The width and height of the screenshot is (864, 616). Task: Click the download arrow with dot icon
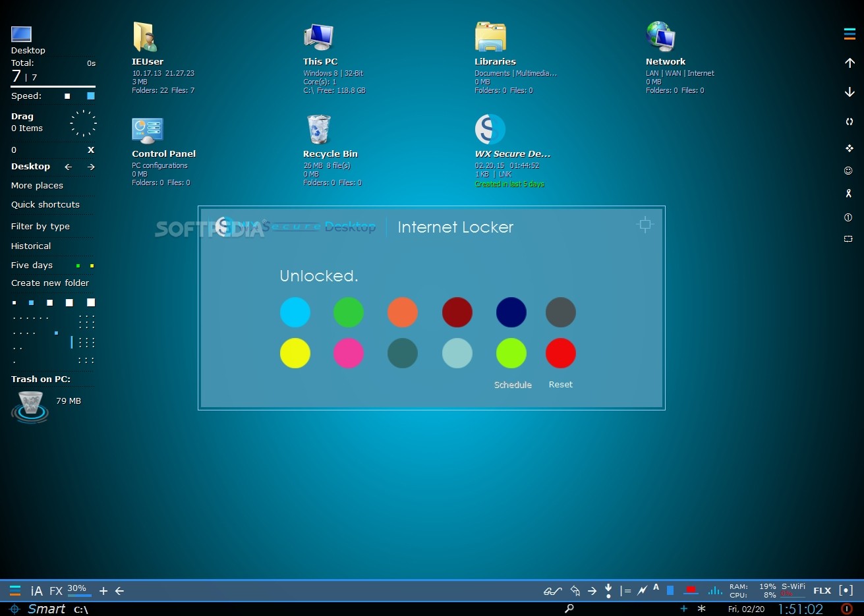[608, 590]
